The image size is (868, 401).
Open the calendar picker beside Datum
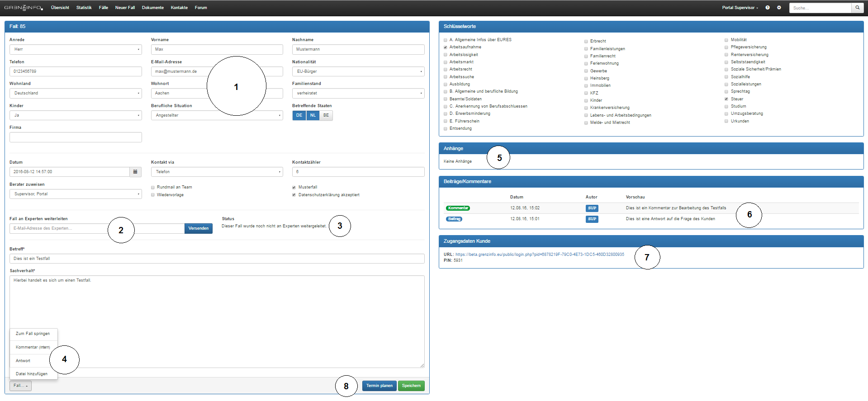(135, 172)
